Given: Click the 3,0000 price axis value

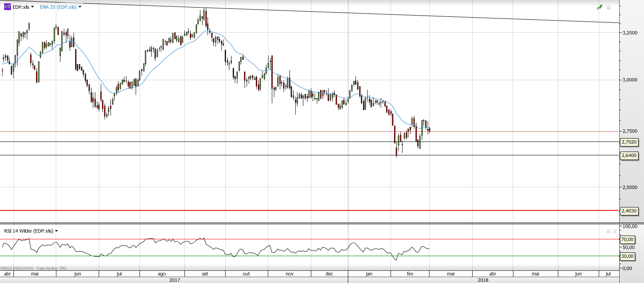Looking at the screenshot, I should point(630,80).
